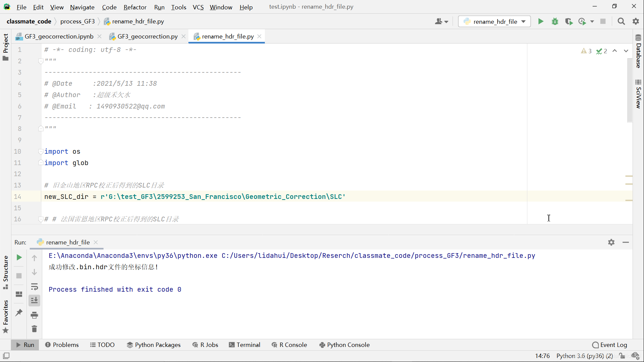Open the Event Log
Viewport: 644px width, 362px height.
609,345
